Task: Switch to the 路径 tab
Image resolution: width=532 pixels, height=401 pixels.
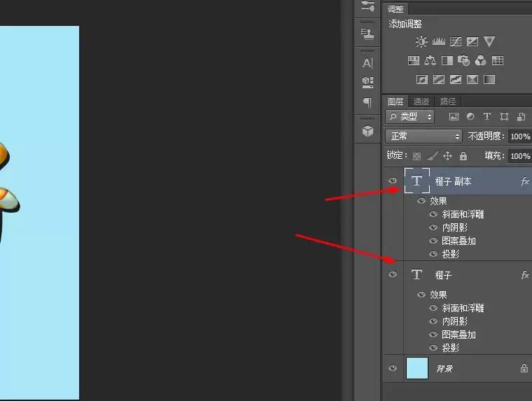Action: point(448,101)
